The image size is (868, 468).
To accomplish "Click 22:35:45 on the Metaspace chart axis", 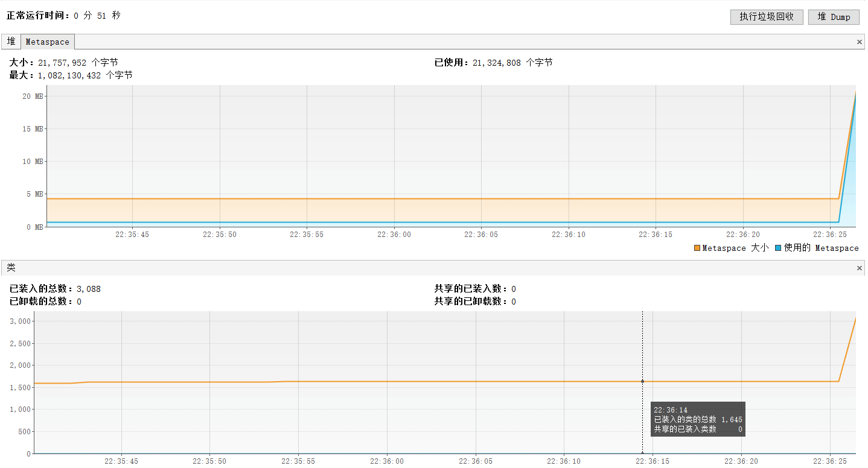I will point(132,235).
